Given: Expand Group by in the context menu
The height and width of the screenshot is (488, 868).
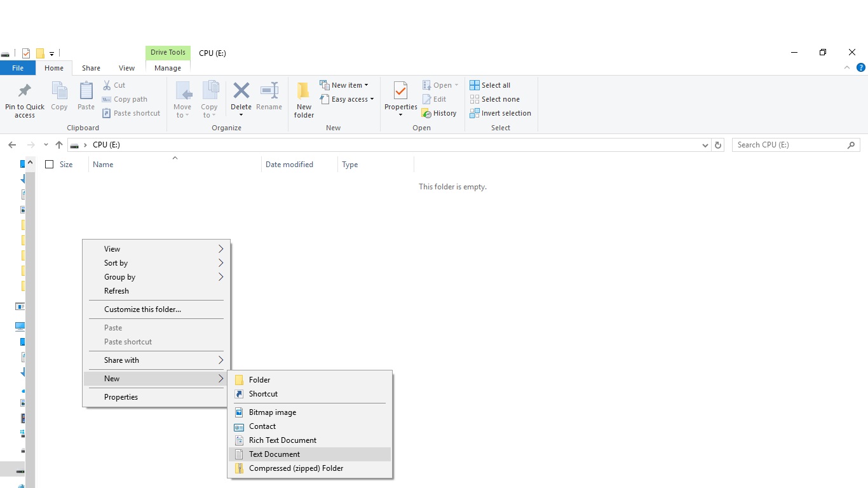Looking at the screenshot, I should click(156, 277).
